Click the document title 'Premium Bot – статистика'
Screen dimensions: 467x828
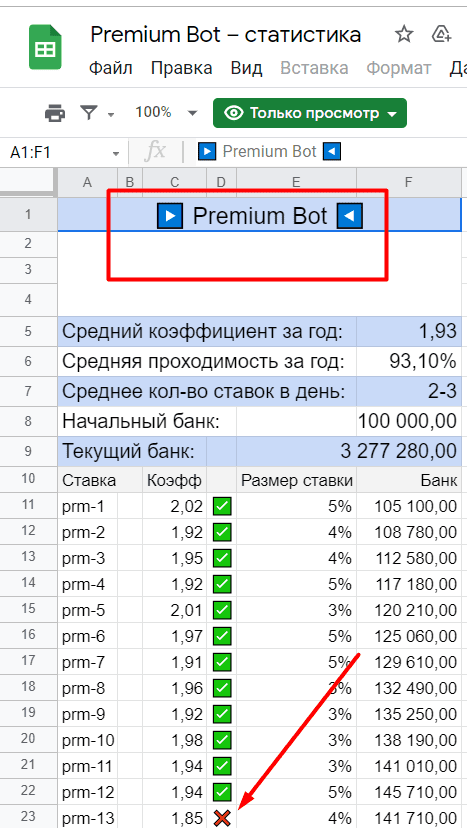tap(226, 35)
